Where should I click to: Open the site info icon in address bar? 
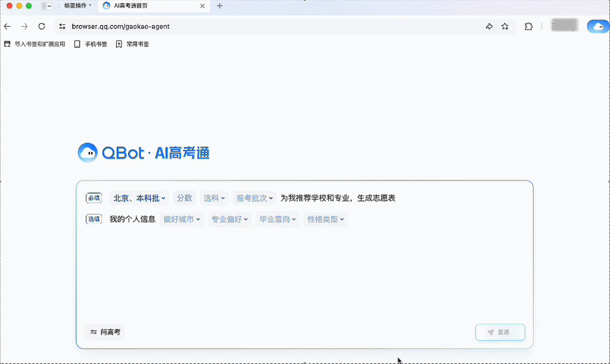tap(62, 26)
